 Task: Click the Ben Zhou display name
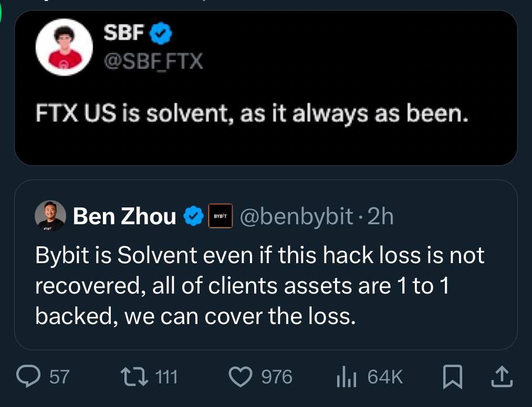(124, 216)
